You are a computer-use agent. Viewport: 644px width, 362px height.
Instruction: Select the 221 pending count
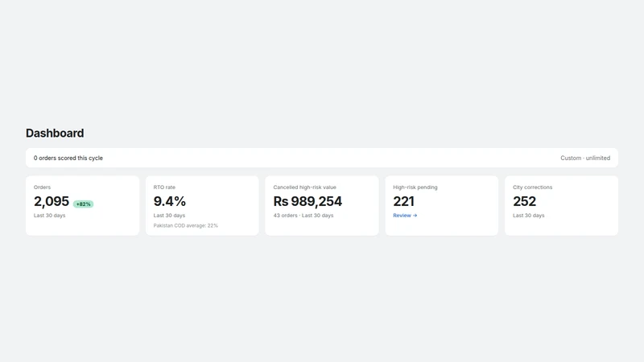pyautogui.click(x=404, y=202)
